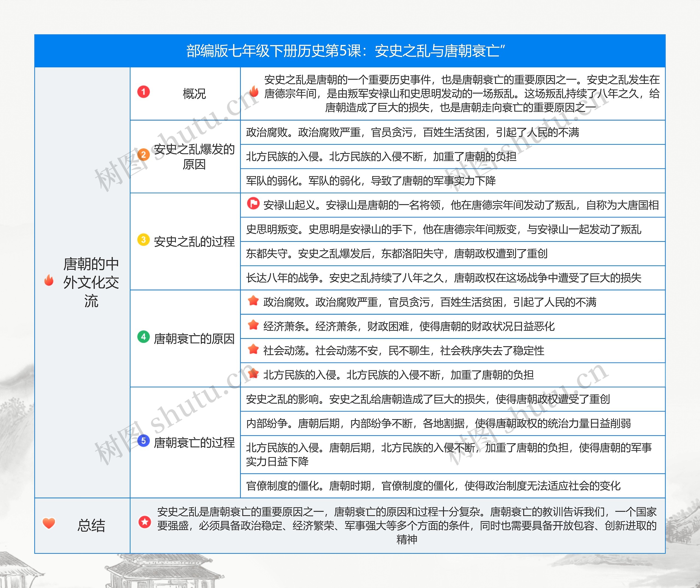
Task: Click the row 军队的弱化
Action: [x=453, y=181]
